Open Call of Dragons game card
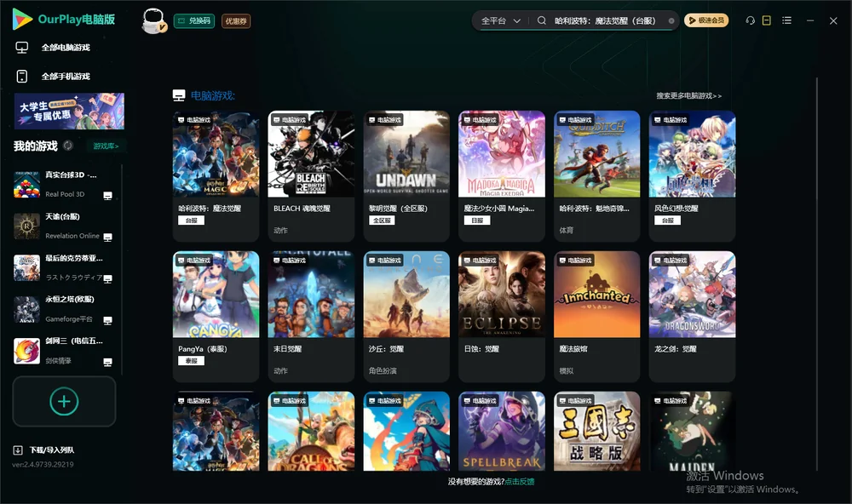 click(x=311, y=432)
